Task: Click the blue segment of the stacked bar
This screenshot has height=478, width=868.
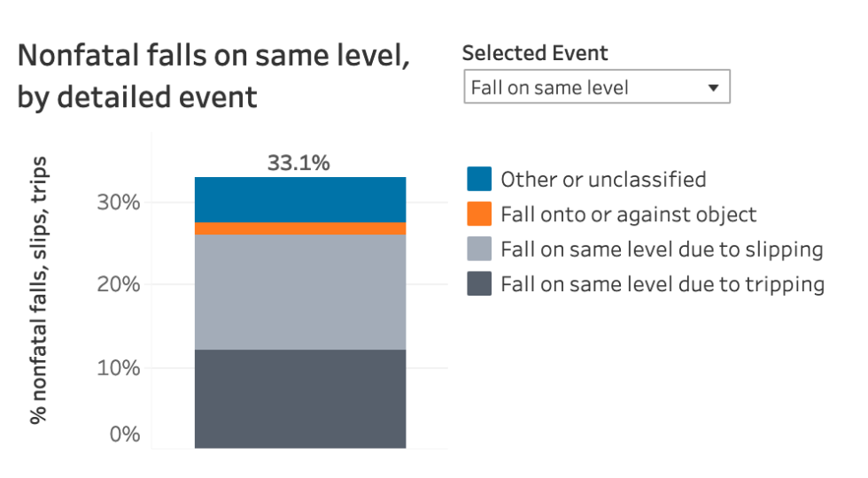Action: [x=300, y=199]
